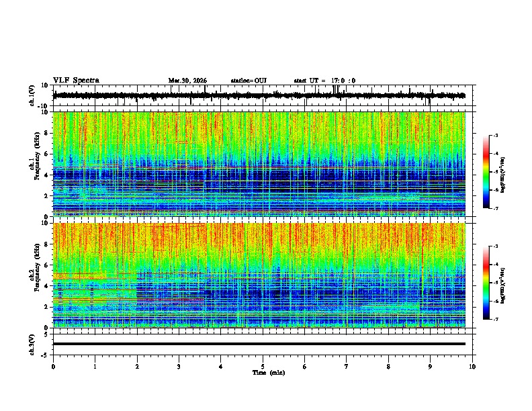Click the ch.2 color scale bar

tap(486, 283)
